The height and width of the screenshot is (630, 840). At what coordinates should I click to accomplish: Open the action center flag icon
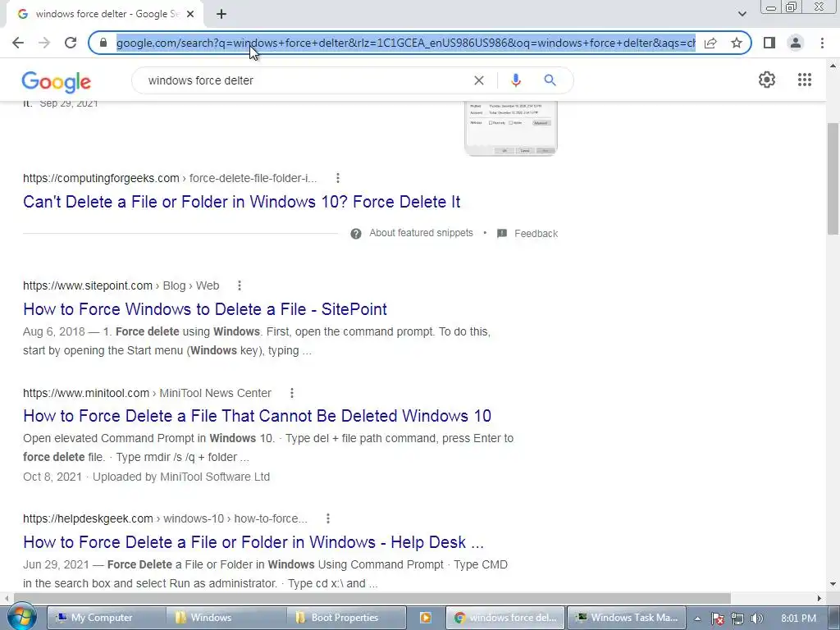718,619
